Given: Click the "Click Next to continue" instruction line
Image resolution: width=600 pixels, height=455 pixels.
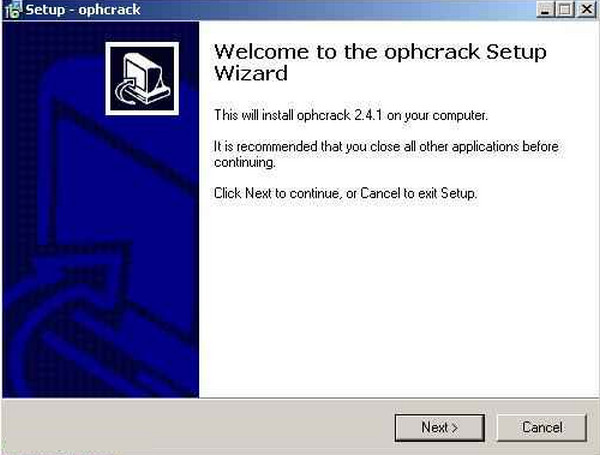Looking at the screenshot, I should click(346, 193).
